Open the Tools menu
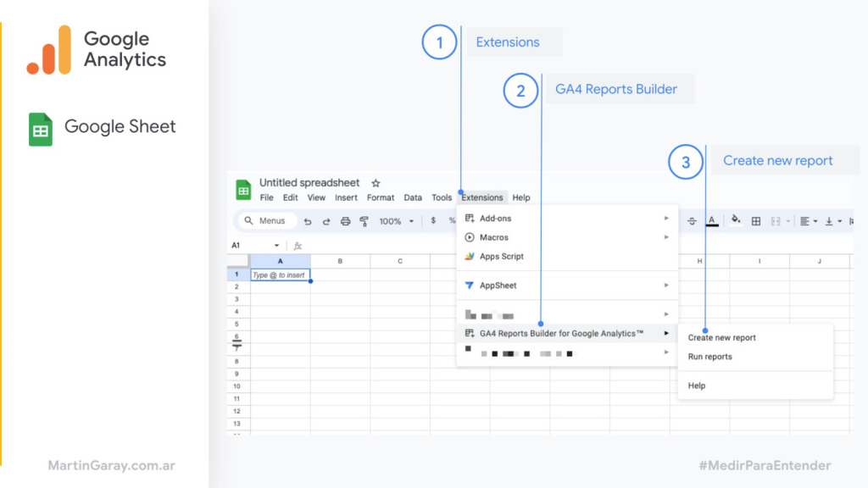The width and height of the screenshot is (868, 488). [x=442, y=197]
